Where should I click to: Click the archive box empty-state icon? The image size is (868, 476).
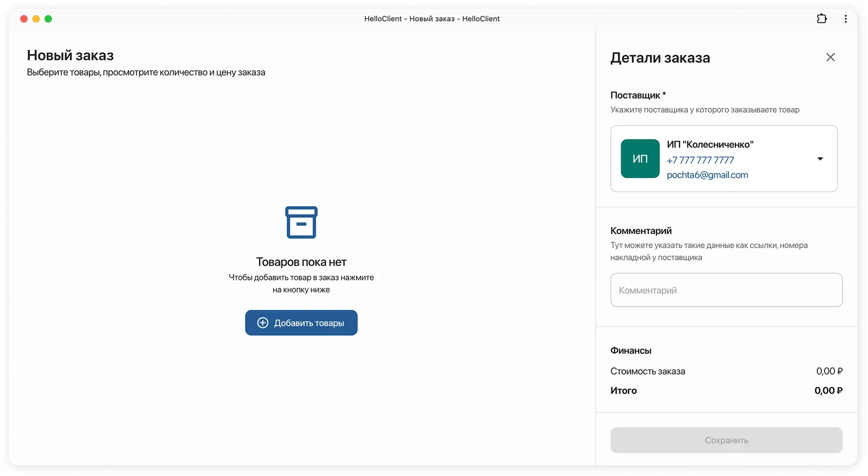pos(301,223)
